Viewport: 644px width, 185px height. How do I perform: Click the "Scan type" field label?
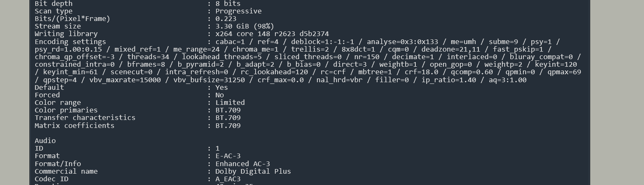[53, 11]
